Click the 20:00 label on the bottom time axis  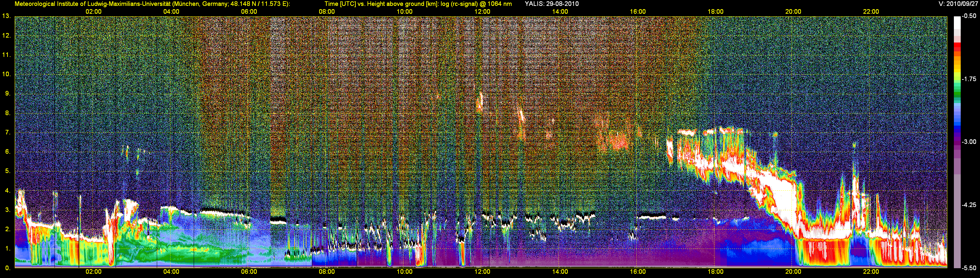[793, 271]
